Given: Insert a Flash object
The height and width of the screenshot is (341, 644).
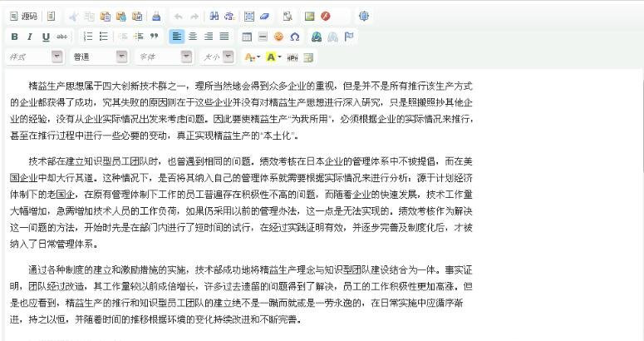Looking at the screenshot, I should [x=326, y=16].
